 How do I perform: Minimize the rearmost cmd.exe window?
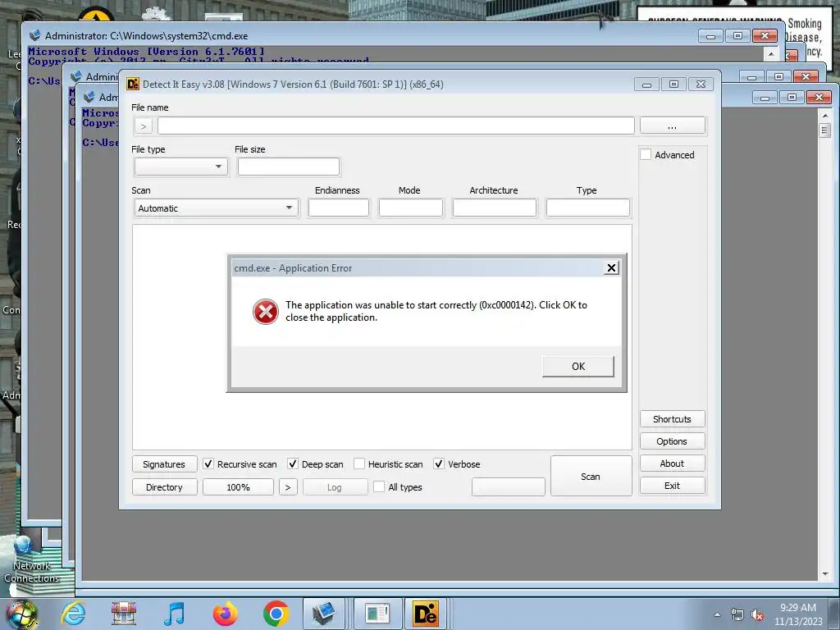pyautogui.click(x=711, y=36)
